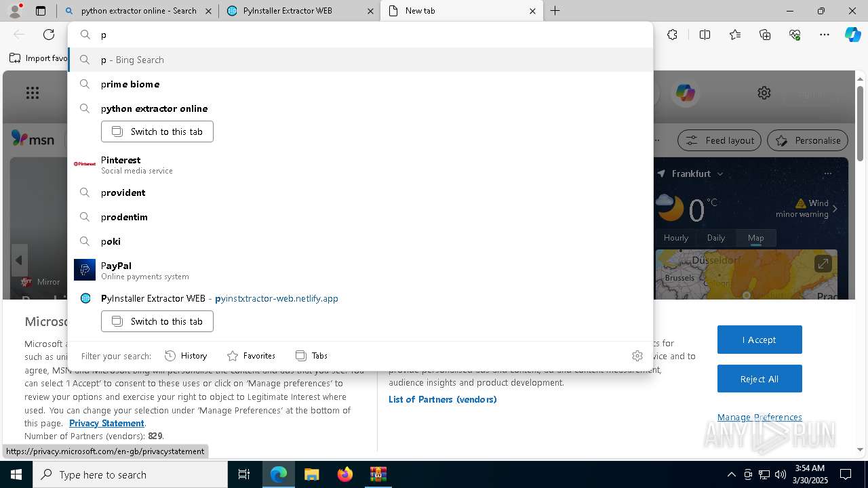Select the Pinterest suggestion
This screenshot has height=488, width=868.
(x=361, y=165)
